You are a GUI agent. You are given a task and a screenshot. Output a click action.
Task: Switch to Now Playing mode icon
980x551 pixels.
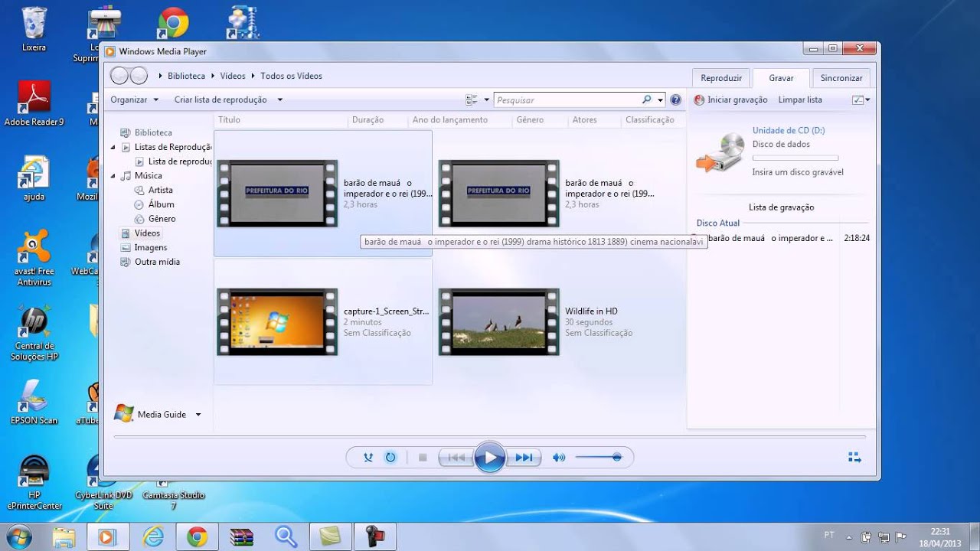(855, 458)
